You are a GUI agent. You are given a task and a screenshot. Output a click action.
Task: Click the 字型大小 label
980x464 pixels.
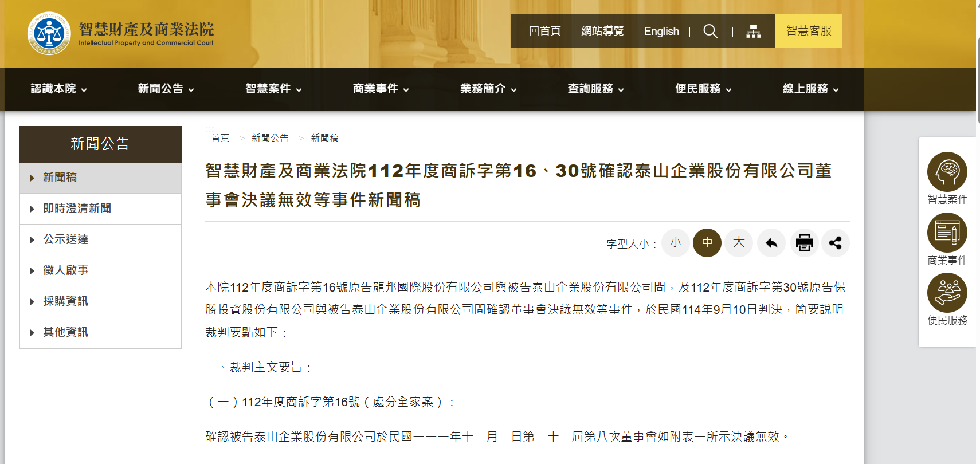[631, 244]
